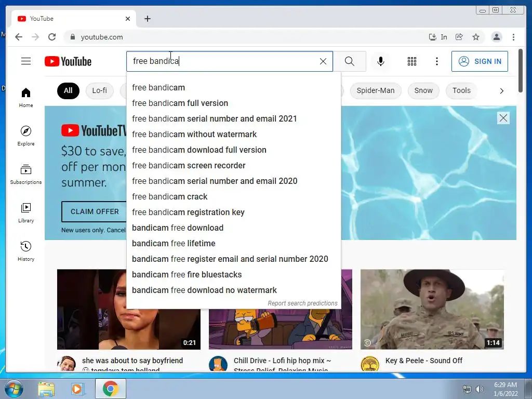Click the browser back arrow
The width and height of the screenshot is (532, 399).
tap(19, 37)
